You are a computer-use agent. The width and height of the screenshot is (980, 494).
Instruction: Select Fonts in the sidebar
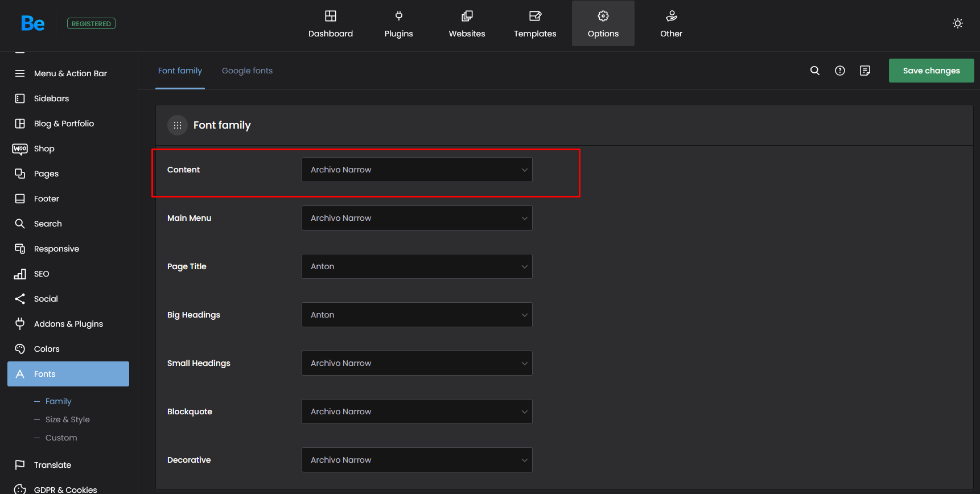pos(68,374)
